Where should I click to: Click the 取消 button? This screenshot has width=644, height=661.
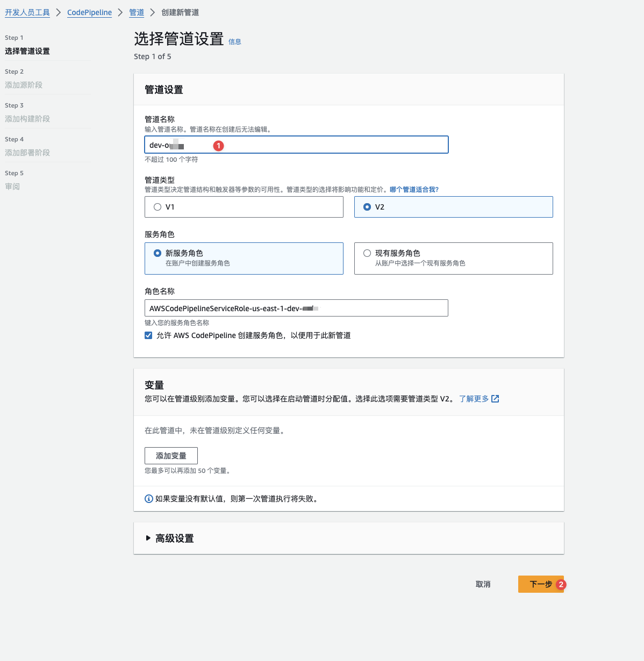click(x=483, y=584)
